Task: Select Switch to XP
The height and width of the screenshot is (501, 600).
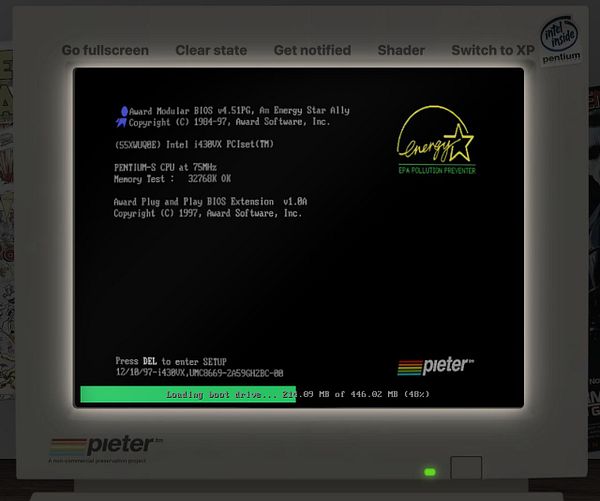Action: (x=493, y=50)
